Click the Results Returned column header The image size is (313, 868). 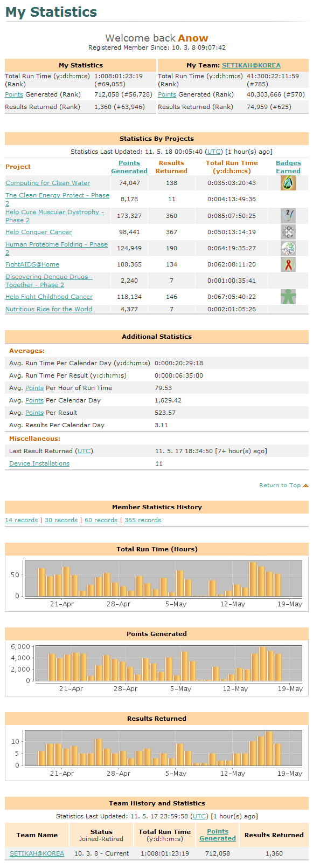[171, 167]
